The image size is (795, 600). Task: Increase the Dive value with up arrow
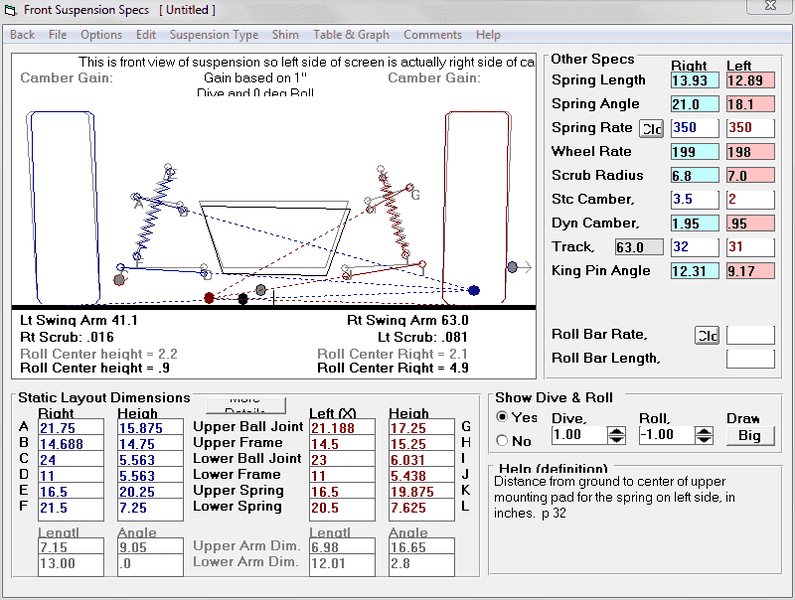[616, 431]
